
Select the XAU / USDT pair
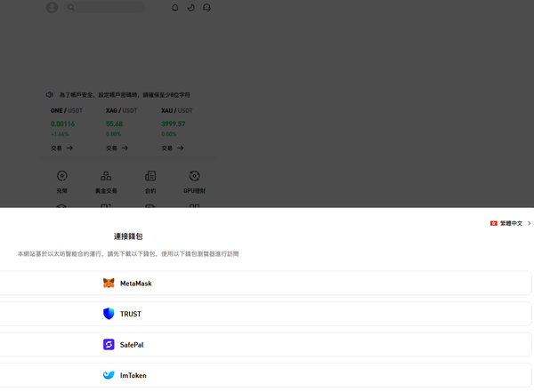point(177,110)
